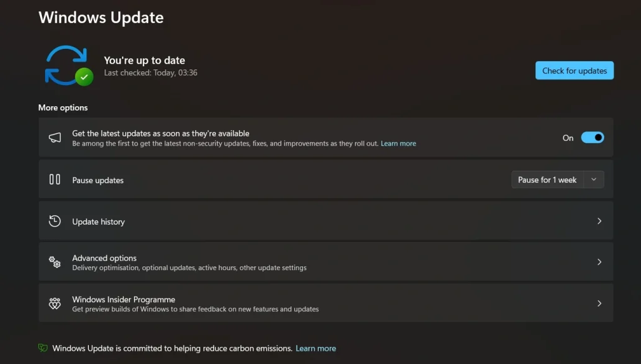This screenshot has width=641, height=364.
Task: Open the pause duration dropdown chevron
Action: [593, 179]
